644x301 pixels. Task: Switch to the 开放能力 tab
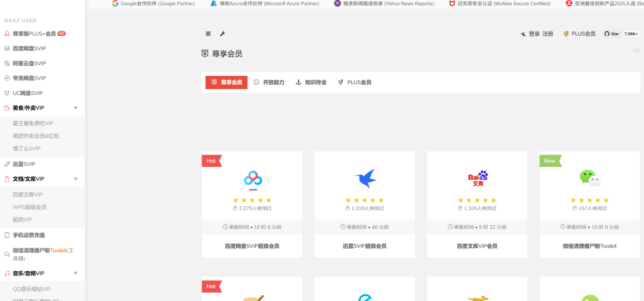pos(269,82)
